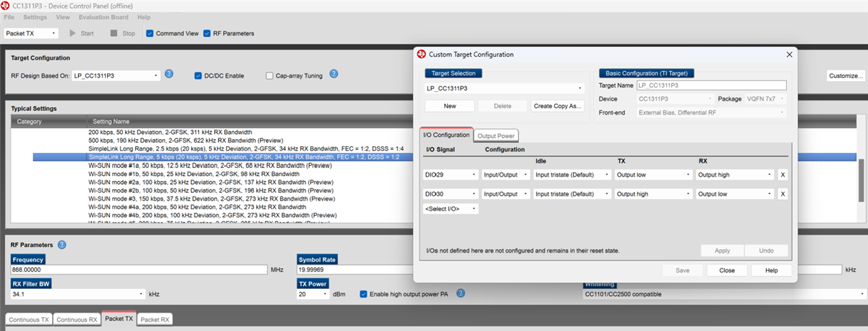Toggle the Command View checkbox
This screenshot has width=868, height=331.
[x=150, y=33]
